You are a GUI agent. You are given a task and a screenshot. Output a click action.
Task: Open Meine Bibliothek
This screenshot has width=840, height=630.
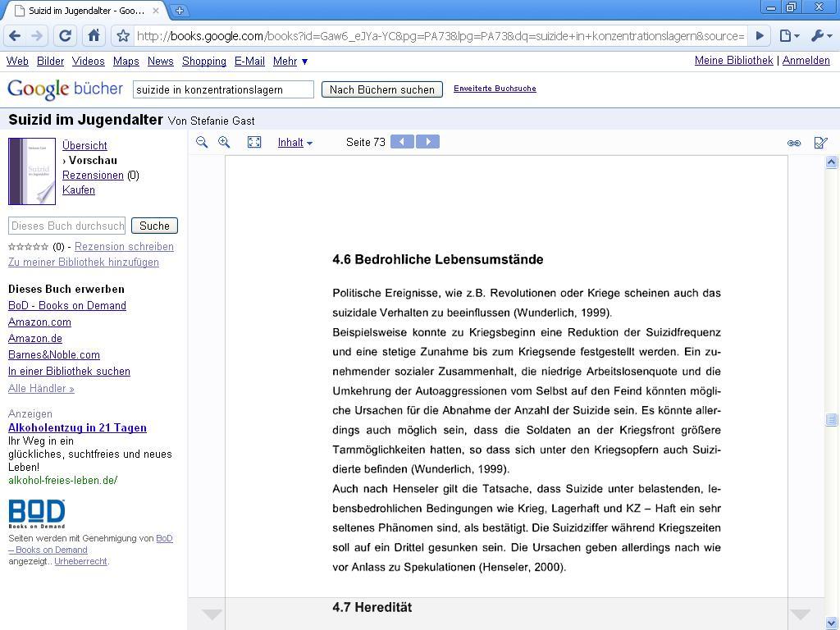pyautogui.click(x=733, y=60)
